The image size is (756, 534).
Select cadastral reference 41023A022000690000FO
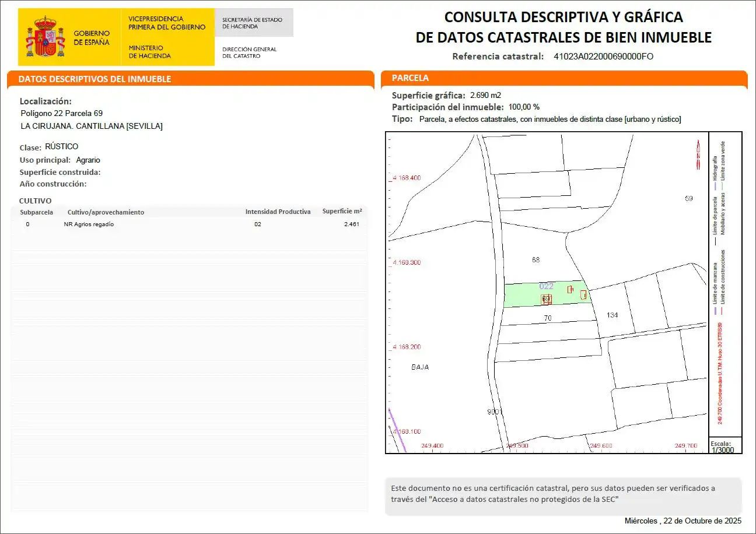pos(603,57)
